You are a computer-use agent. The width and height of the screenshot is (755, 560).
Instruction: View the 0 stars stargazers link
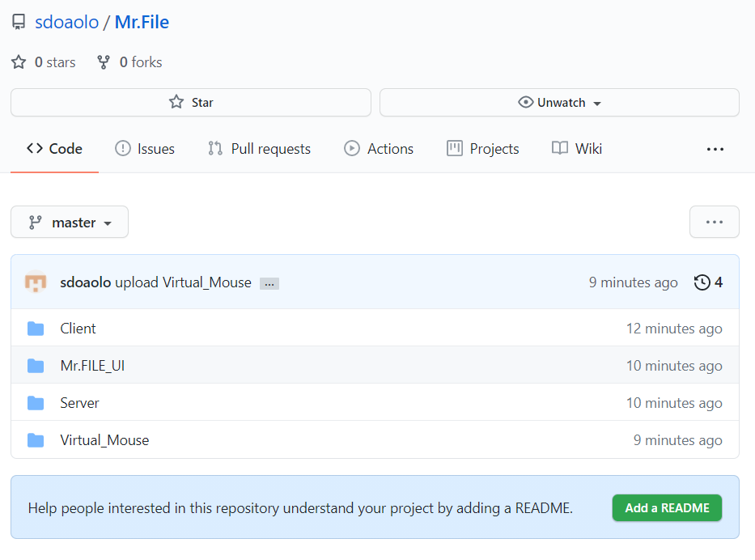pyautogui.click(x=55, y=62)
